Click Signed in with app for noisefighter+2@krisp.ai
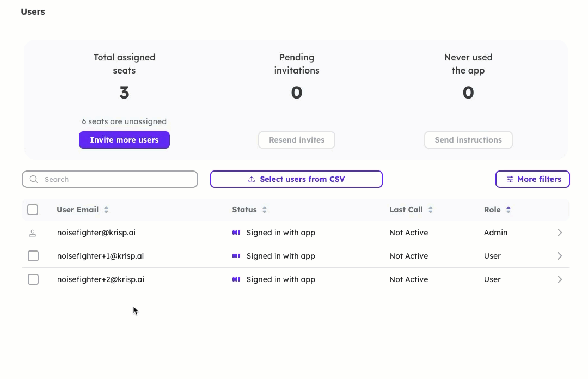Screen dimensions: 588x379 281,279
